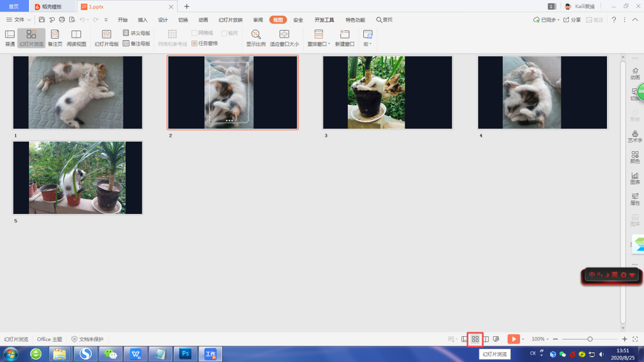Open 备注页 notes page view
The image size is (644, 362).
point(55,38)
